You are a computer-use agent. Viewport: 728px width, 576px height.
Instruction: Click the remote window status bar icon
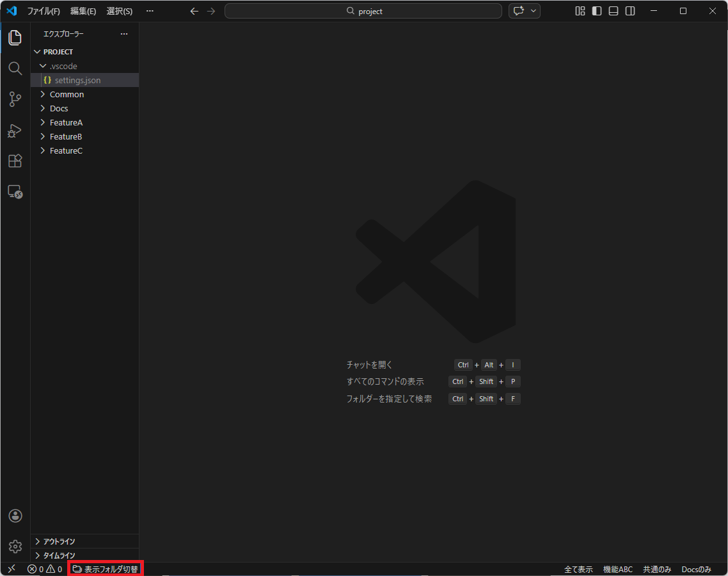[11, 569]
